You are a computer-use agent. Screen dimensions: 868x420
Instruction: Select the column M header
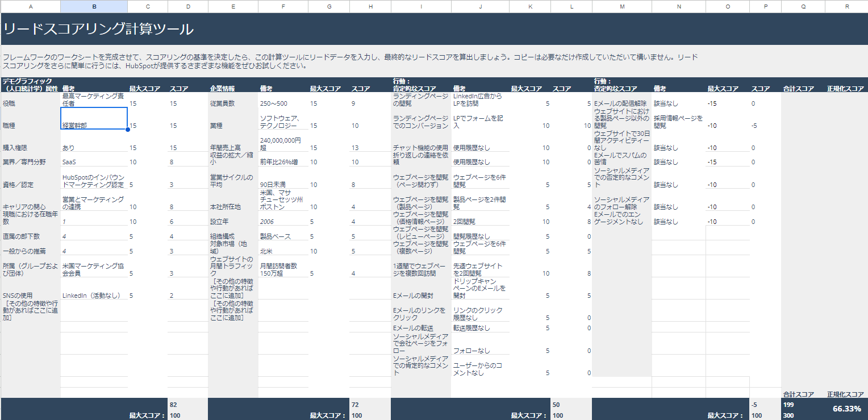(621, 6)
